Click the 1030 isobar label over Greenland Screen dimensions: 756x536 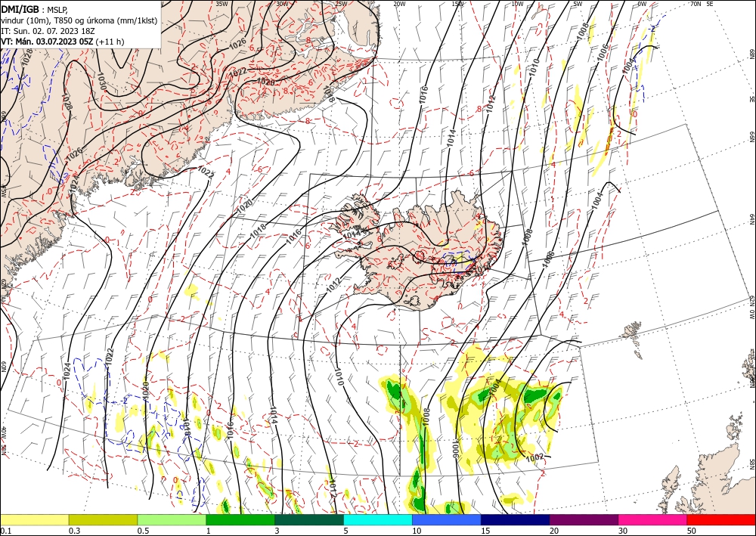102,79
